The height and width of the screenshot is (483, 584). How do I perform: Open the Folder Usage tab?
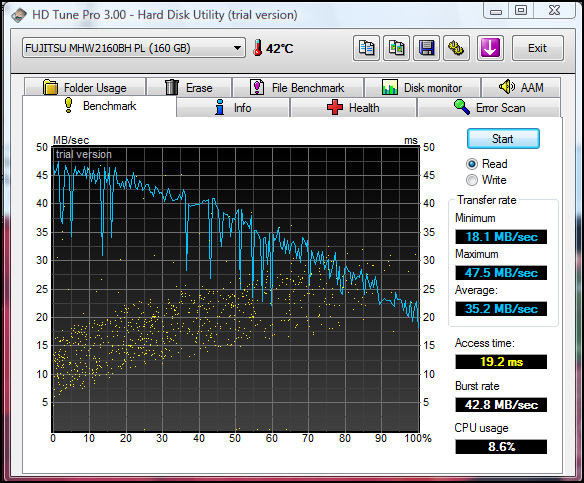pos(85,88)
